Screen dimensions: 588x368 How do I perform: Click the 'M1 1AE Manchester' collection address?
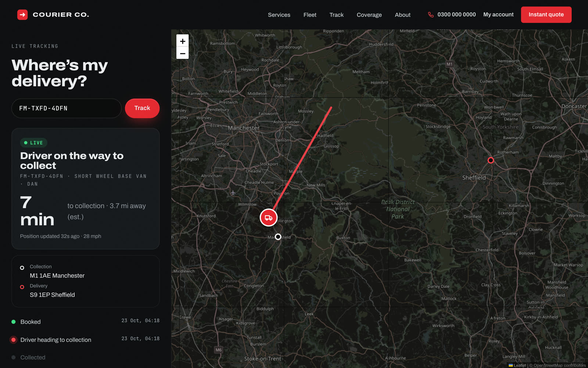click(57, 276)
